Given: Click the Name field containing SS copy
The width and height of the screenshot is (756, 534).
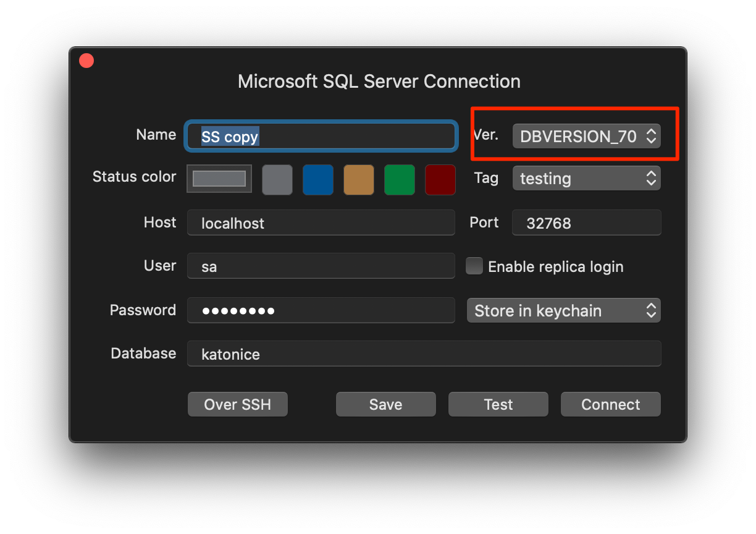Looking at the screenshot, I should pos(321,136).
